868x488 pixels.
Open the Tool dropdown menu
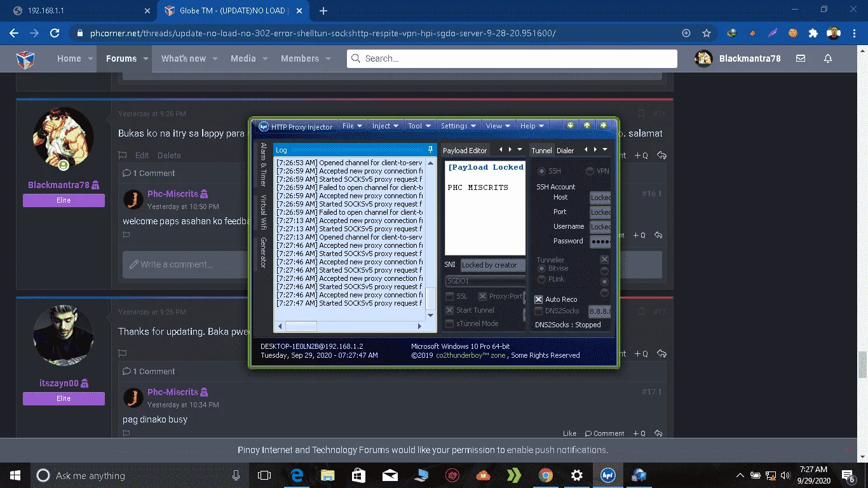coord(419,126)
